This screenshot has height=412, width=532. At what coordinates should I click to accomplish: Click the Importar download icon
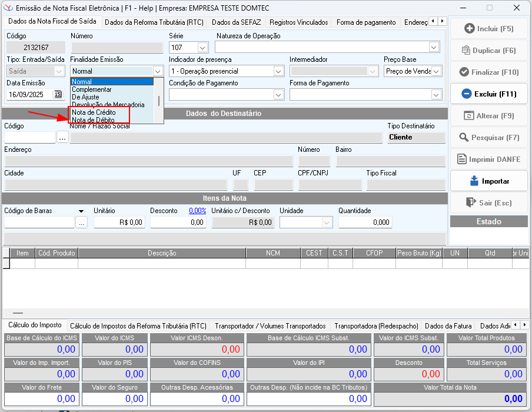coord(474,181)
